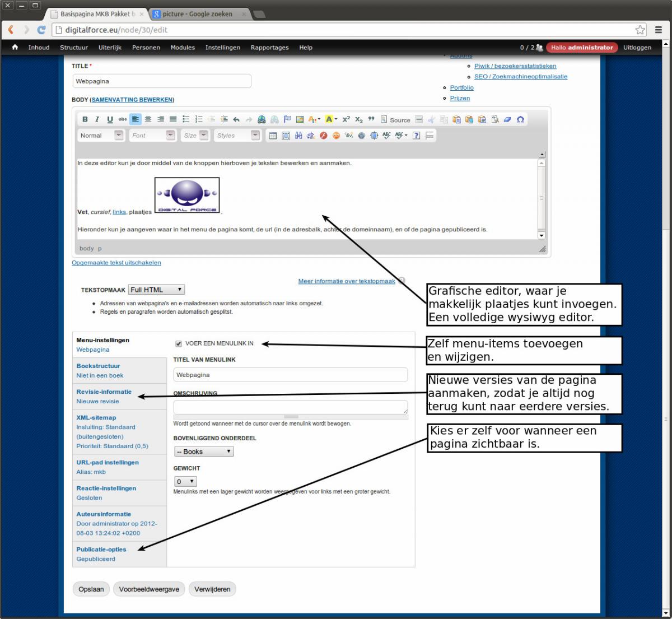
Task: Click the Titel van menulink input field
Action: 290,375
